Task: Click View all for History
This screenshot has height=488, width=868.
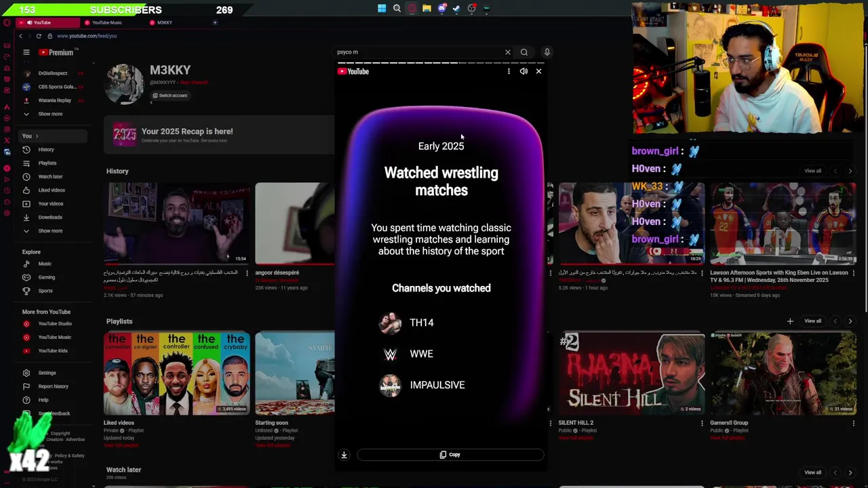Action: 812,171
